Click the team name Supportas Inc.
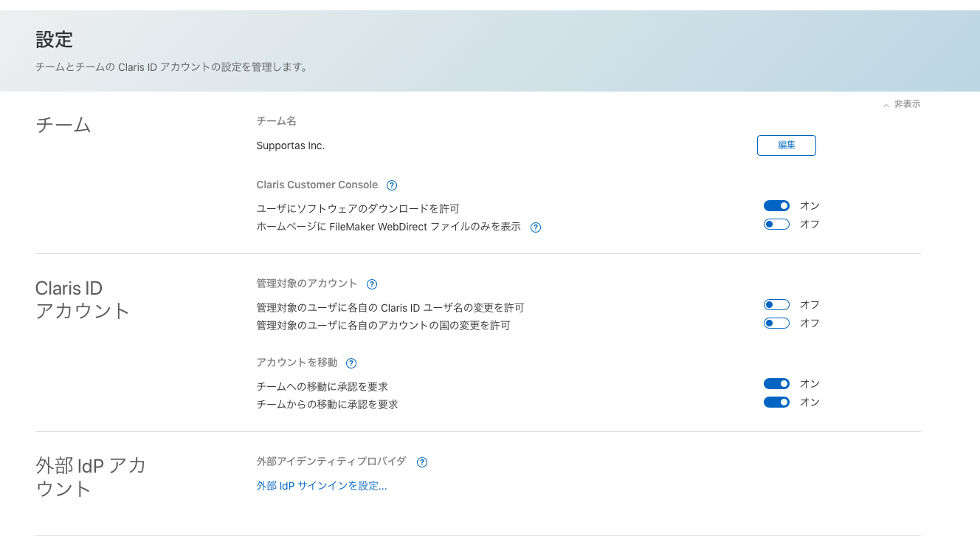Viewport: 980px width, 545px height. click(x=291, y=145)
